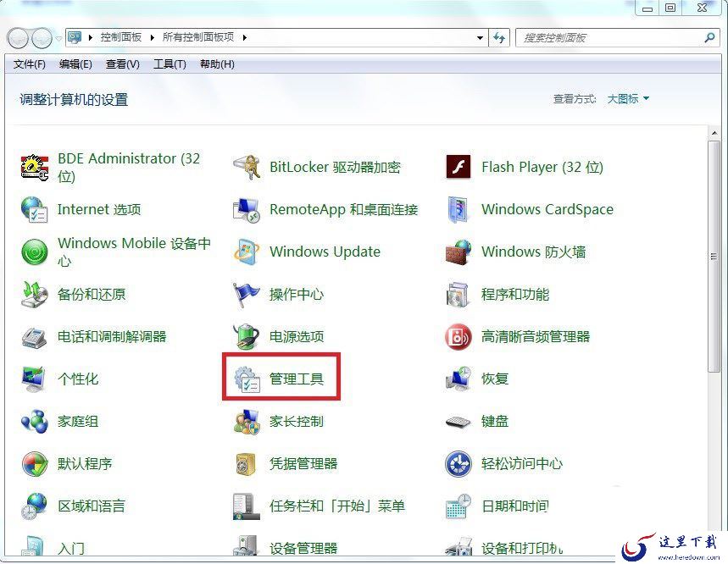This screenshot has height=564, width=728.
Task: Click the 设备管理器 link text
Action: 303,548
